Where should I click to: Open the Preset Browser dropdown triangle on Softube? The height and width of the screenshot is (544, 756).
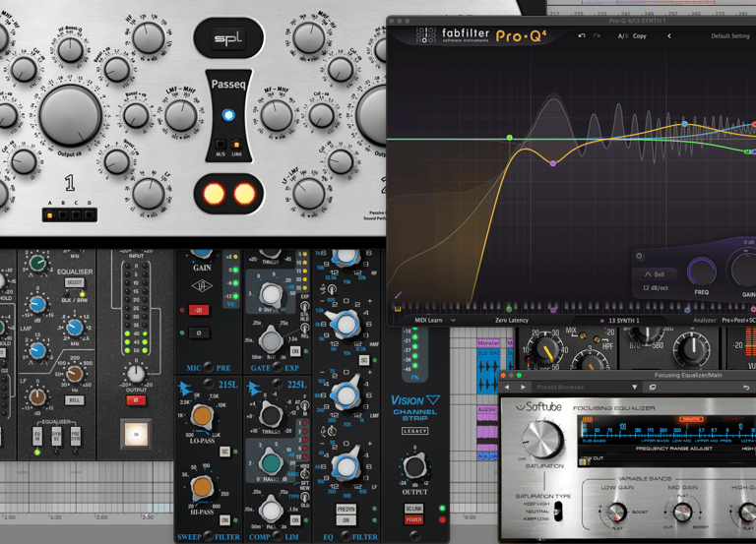pyautogui.click(x=635, y=387)
